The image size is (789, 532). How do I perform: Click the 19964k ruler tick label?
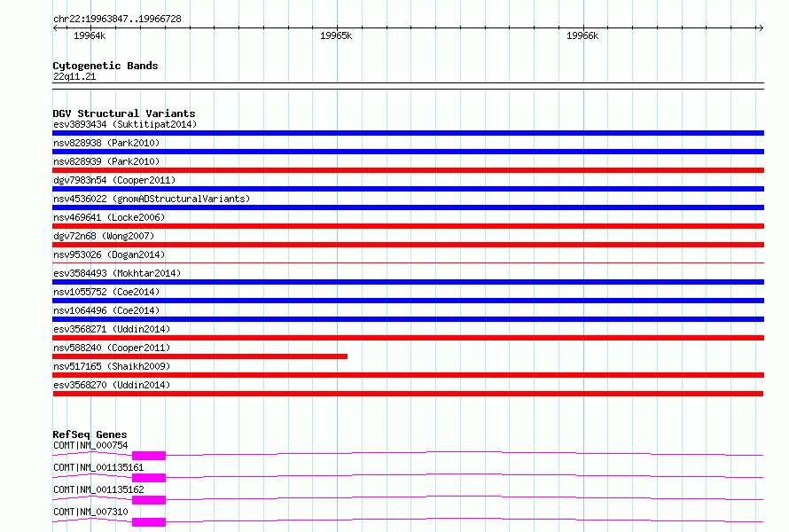(x=90, y=35)
